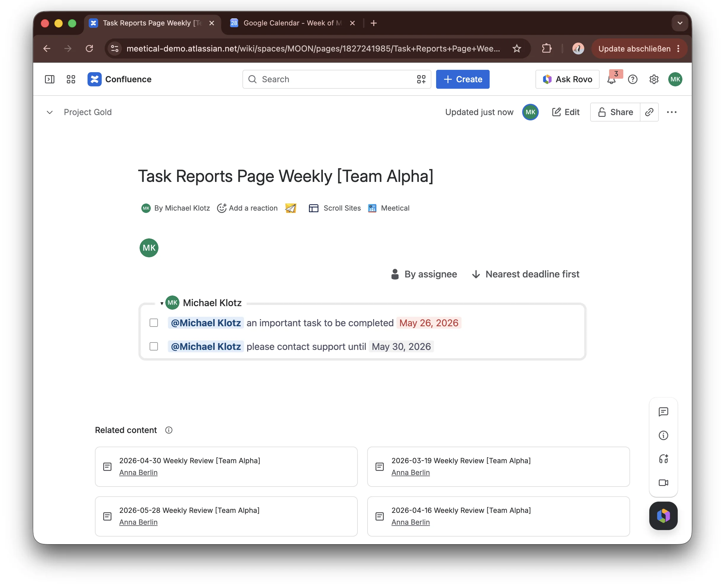Copy page link with the chain icon
The width and height of the screenshot is (725, 588).
[649, 112]
